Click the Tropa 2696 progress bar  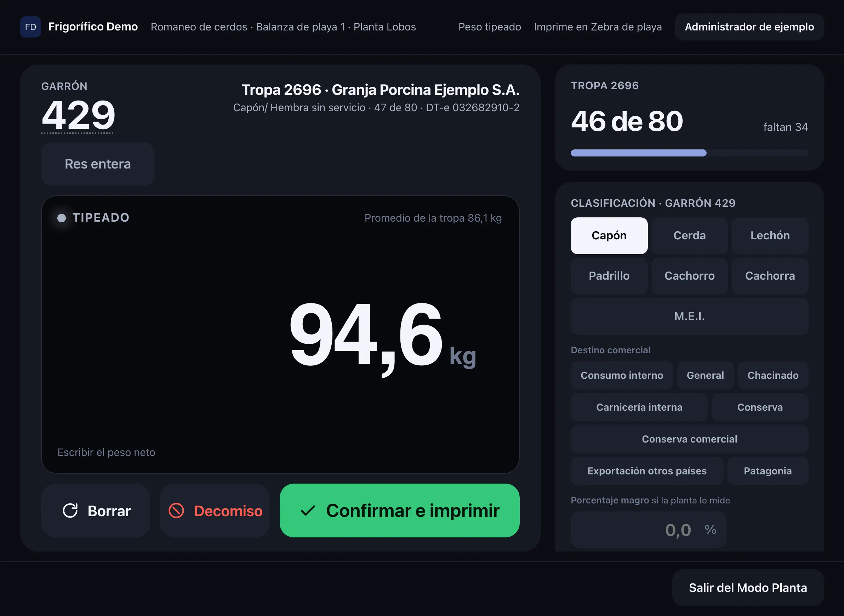pyautogui.click(x=689, y=153)
